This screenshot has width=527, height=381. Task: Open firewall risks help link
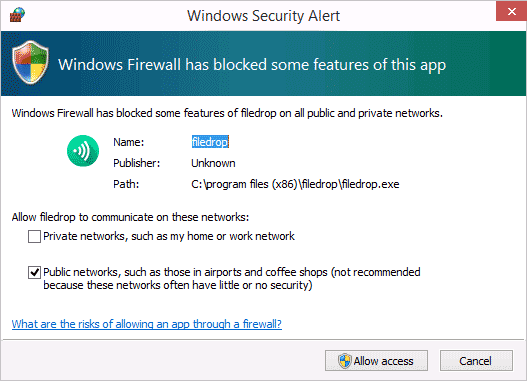pos(147,324)
